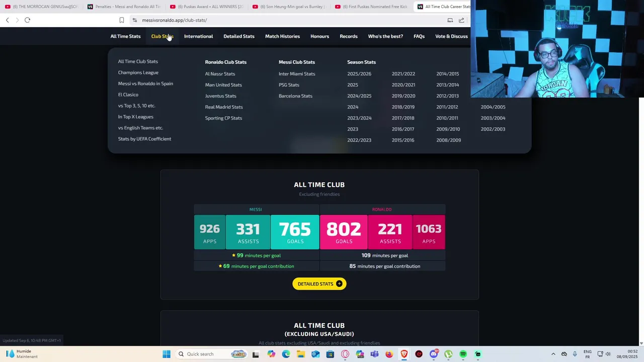644x362 pixels.
Task: Click the plus icon on Detailed Stats
Action: (x=339, y=284)
